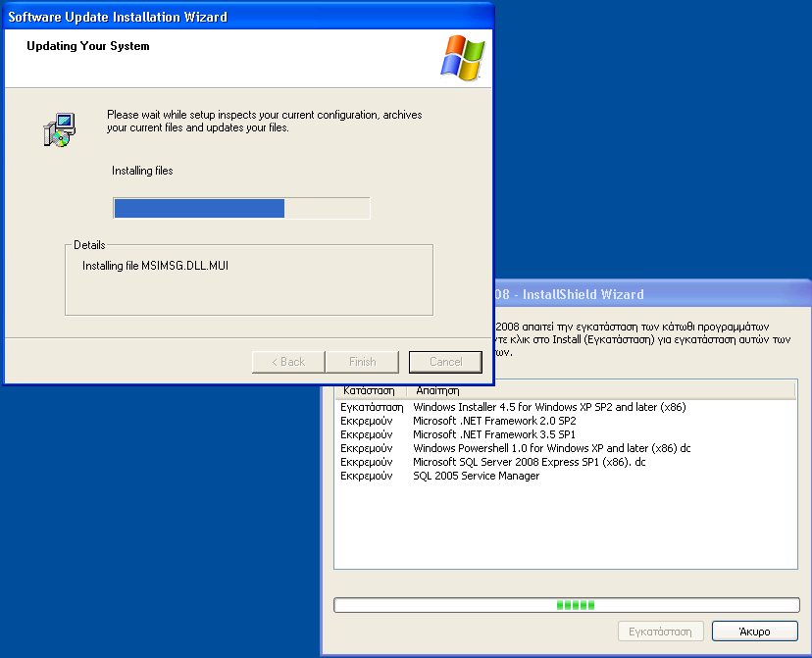Select the SQL 2005 Service Manager row

tap(566, 476)
